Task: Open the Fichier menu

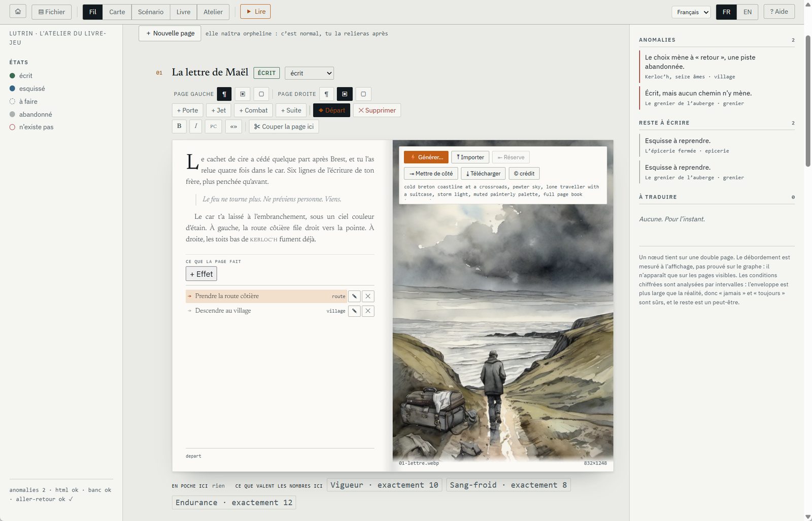Action: (52, 12)
